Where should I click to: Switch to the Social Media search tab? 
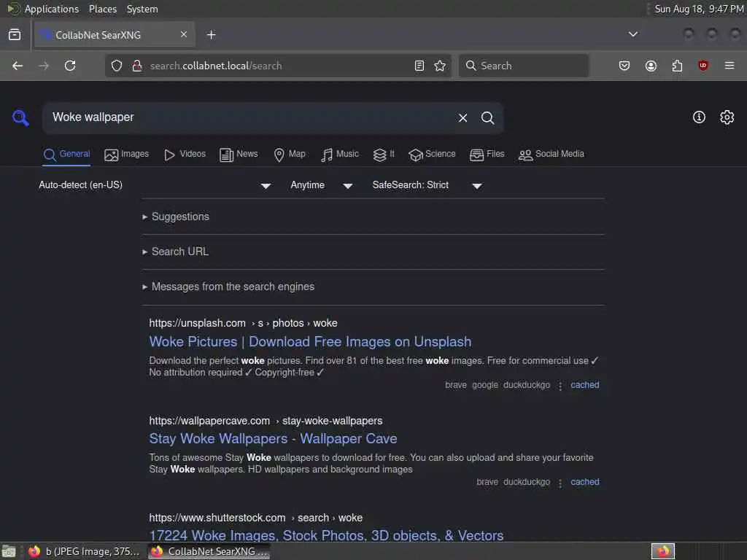click(x=551, y=155)
